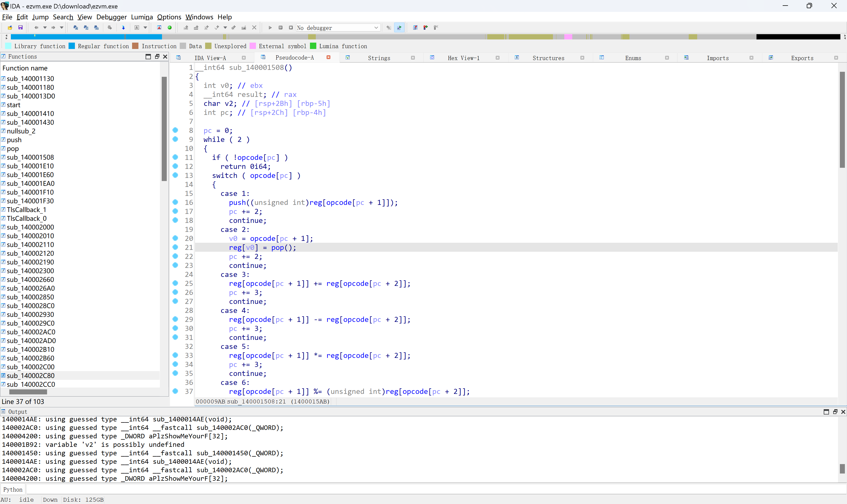Toggle breakpoint dot on line 21

(x=175, y=247)
